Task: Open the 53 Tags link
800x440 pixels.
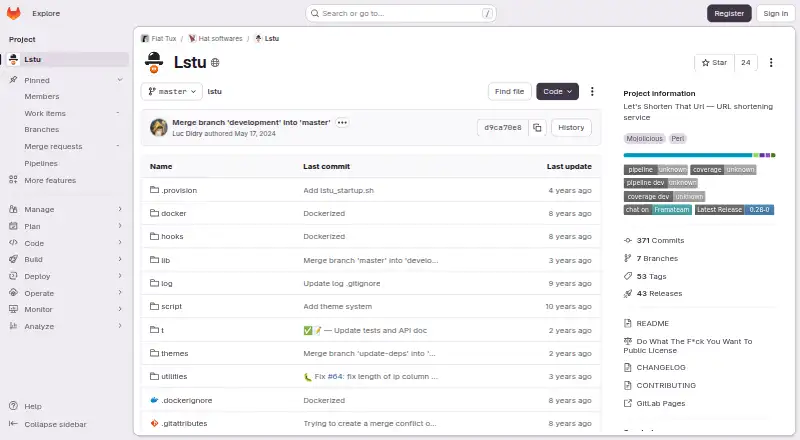Action: click(651, 276)
